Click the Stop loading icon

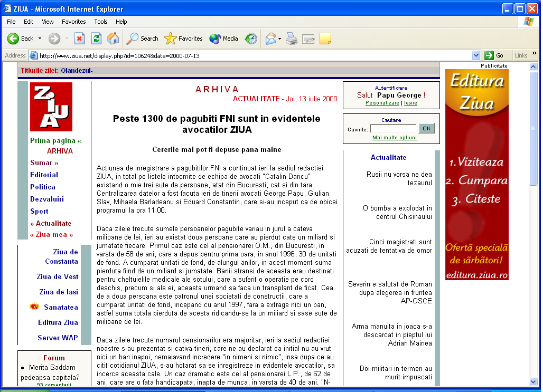80,39
